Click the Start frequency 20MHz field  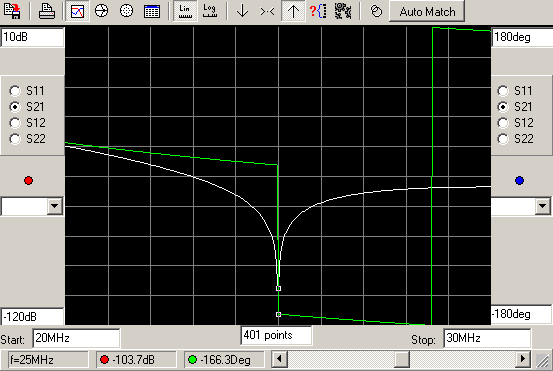(76, 338)
